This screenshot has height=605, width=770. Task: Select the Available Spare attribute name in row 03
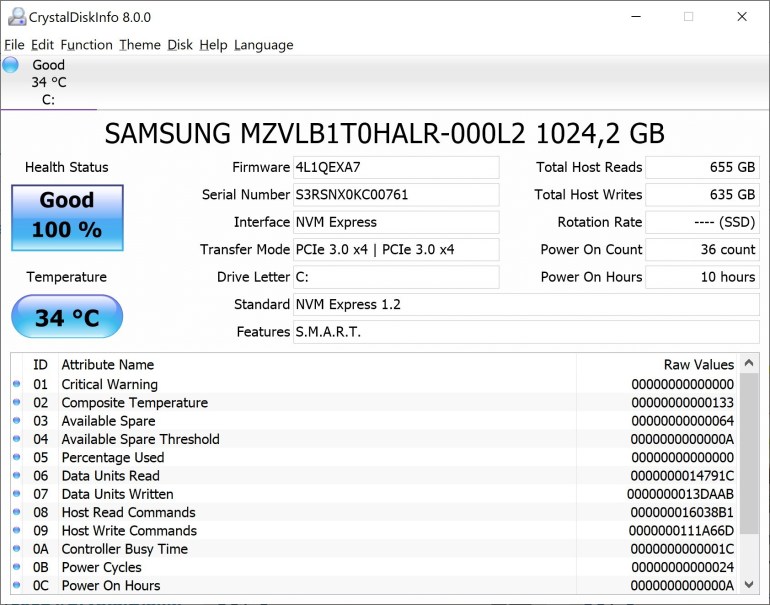108,421
